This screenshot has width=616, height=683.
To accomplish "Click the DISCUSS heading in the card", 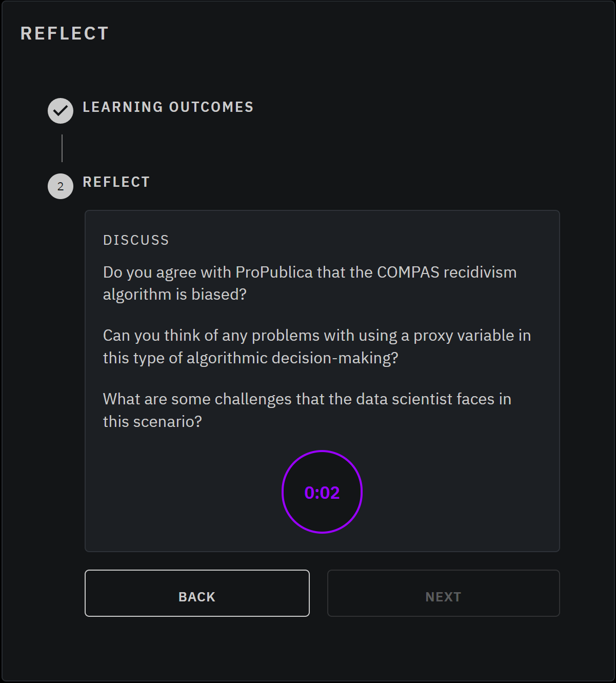I will point(136,240).
